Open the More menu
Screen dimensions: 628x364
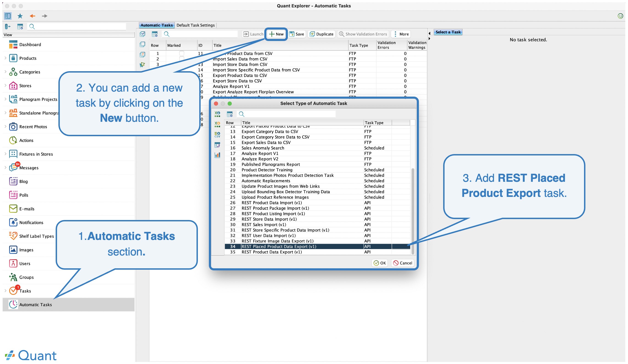401,34
